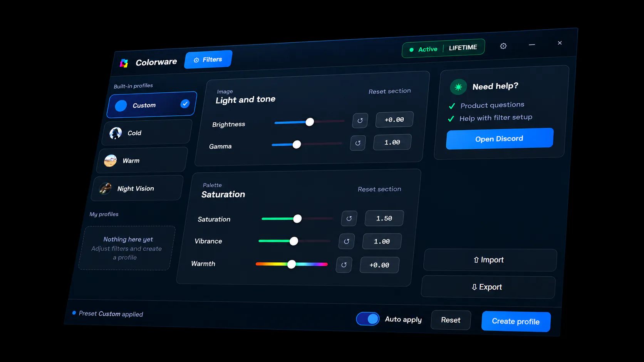The height and width of the screenshot is (362, 644).
Task: Click the Colorware logo icon
Action: point(124,63)
